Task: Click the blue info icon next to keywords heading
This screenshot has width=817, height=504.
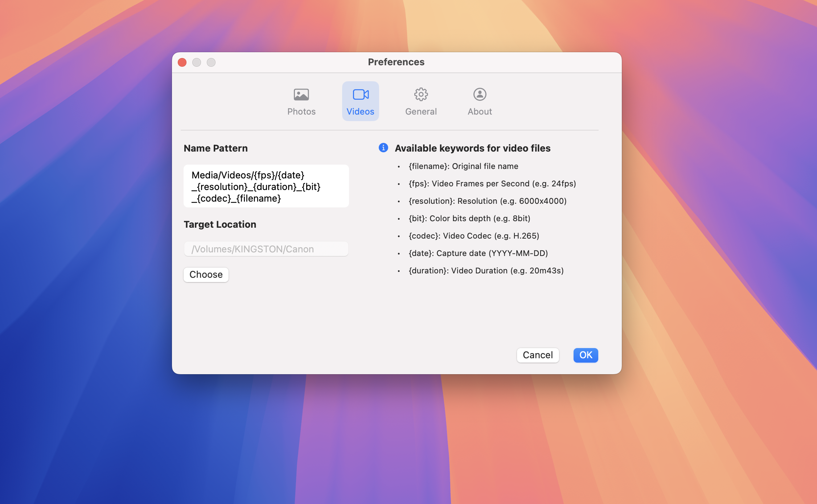Action: [383, 148]
